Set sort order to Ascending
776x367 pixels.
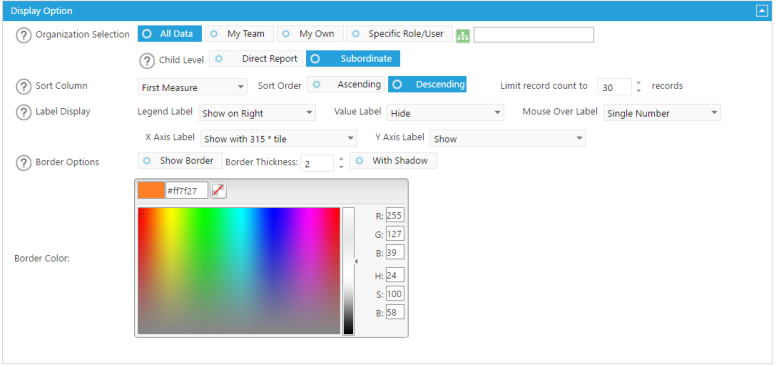pos(346,85)
